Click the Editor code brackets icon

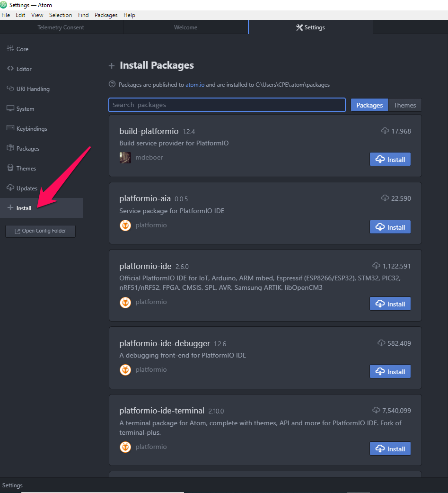click(10, 68)
